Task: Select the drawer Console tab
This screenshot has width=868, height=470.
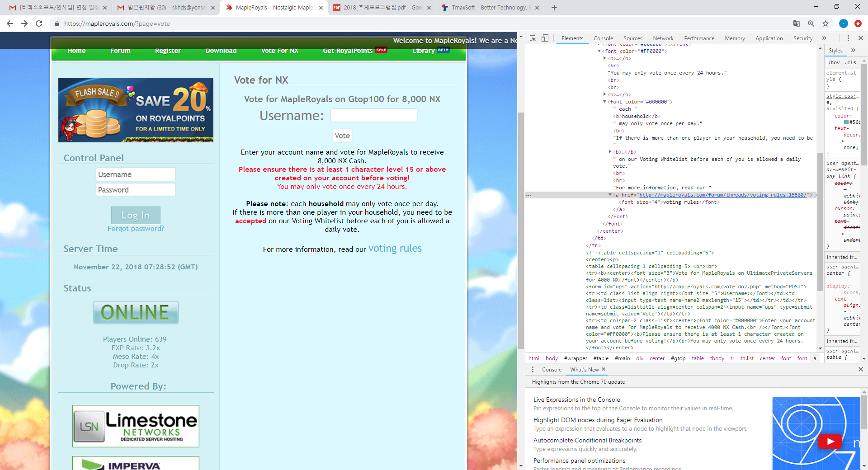Action: [x=552, y=369]
